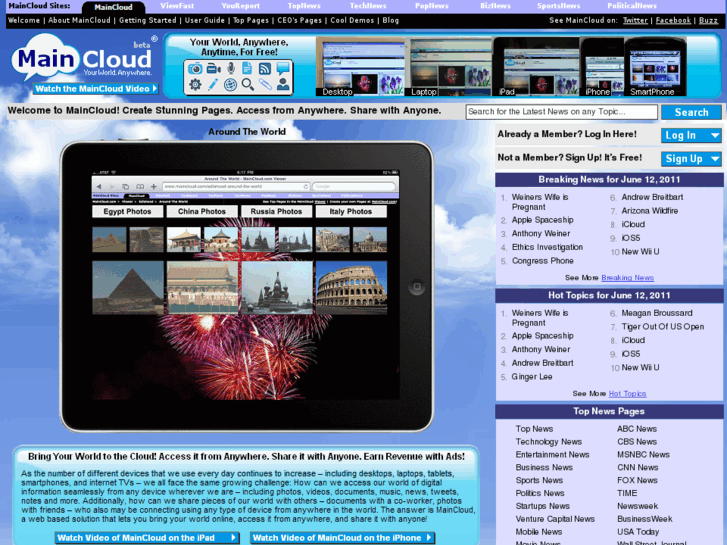Image resolution: width=727 pixels, height=545 pixels.
Task: Open Venture Capital News page link
Action: pos(555,519)
